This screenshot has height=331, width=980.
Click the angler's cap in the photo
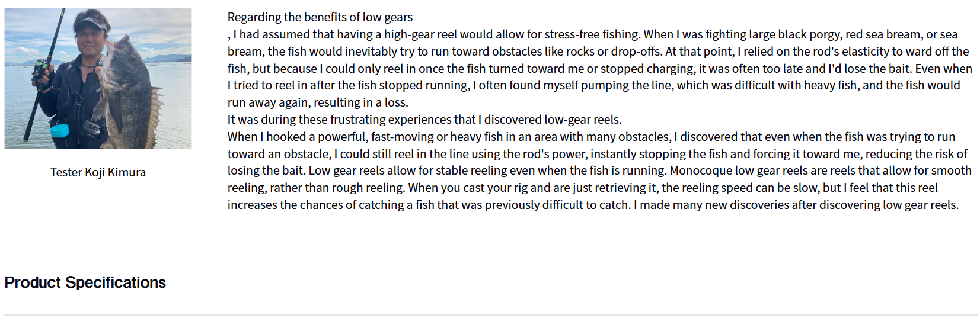coord(92,23)
